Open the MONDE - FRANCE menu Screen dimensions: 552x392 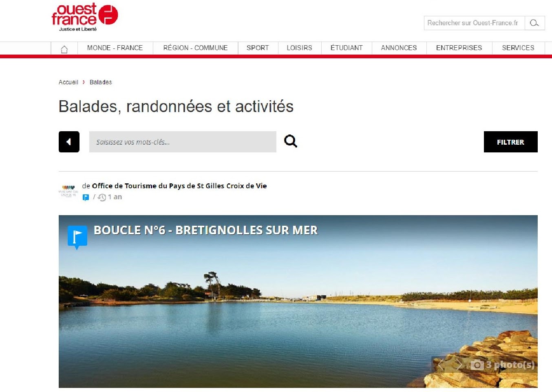115,48
